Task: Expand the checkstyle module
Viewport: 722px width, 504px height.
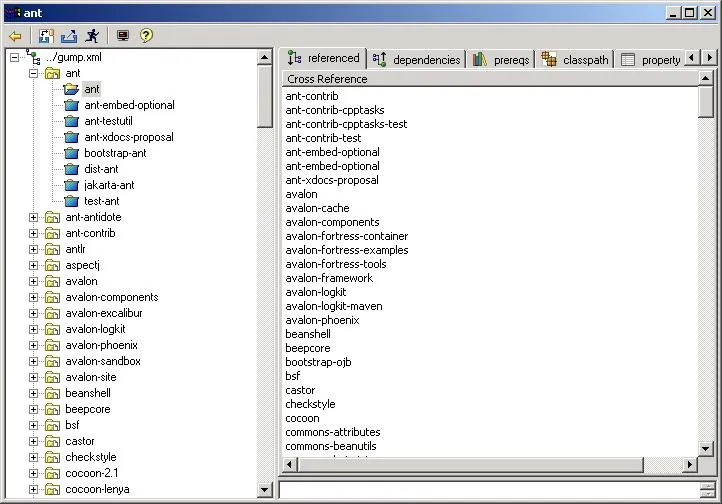Action: (x=33, y=458)
